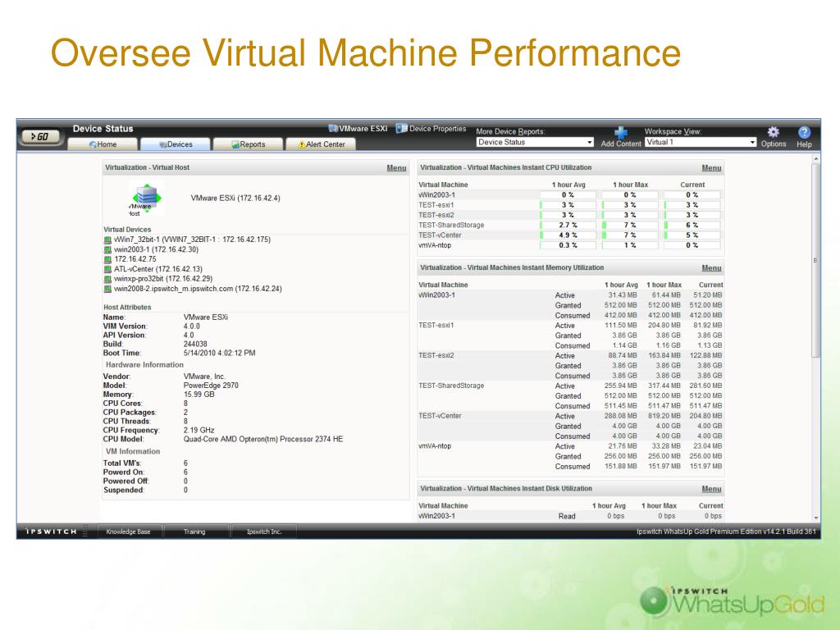This screenshot has width=840, height=630.
Task: Click the GO button
Action: tap(41, 137)
